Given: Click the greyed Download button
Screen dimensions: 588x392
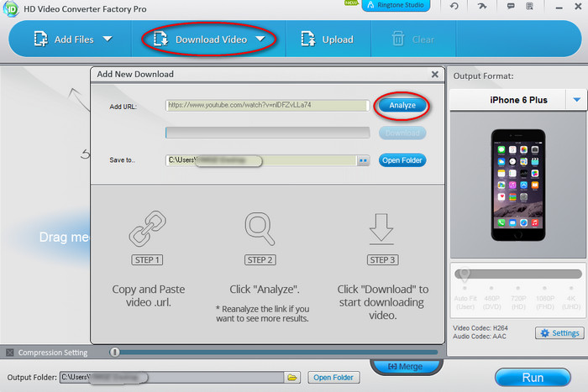Looking at the screenshot, I should coord(402,133).
